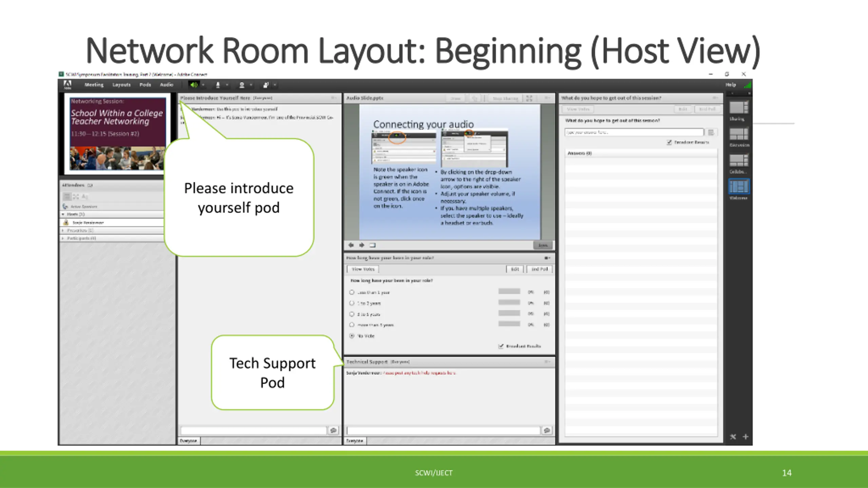The image size is (868, 488).
Task: Switch Attendees pod to list view icon
Action: (67, 197)
